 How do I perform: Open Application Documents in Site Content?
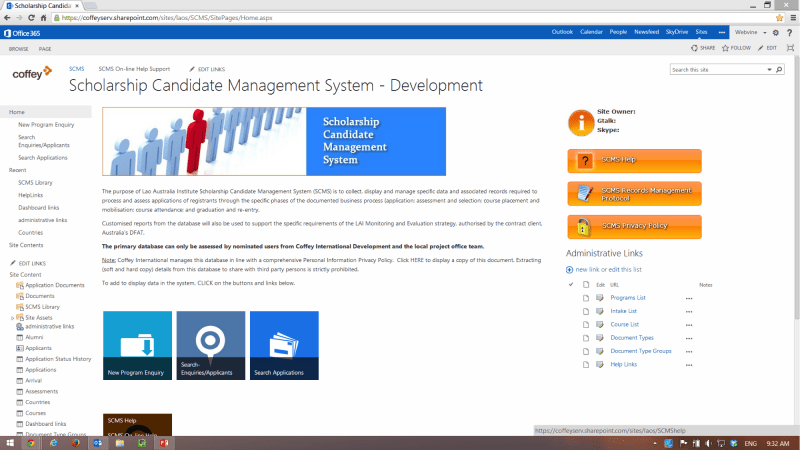(55, 285)
